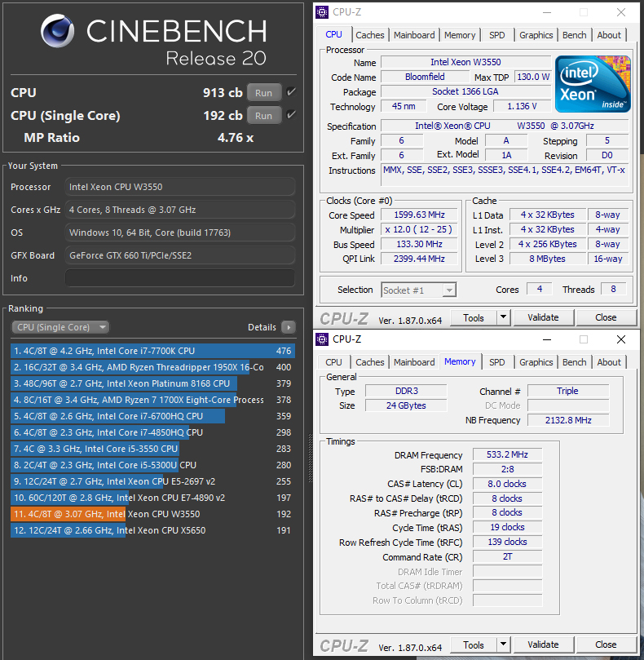Select Memory tab in bottom CPU-Z window
The width and height of the screenshot is (644, 660).
tap(460, 361)
